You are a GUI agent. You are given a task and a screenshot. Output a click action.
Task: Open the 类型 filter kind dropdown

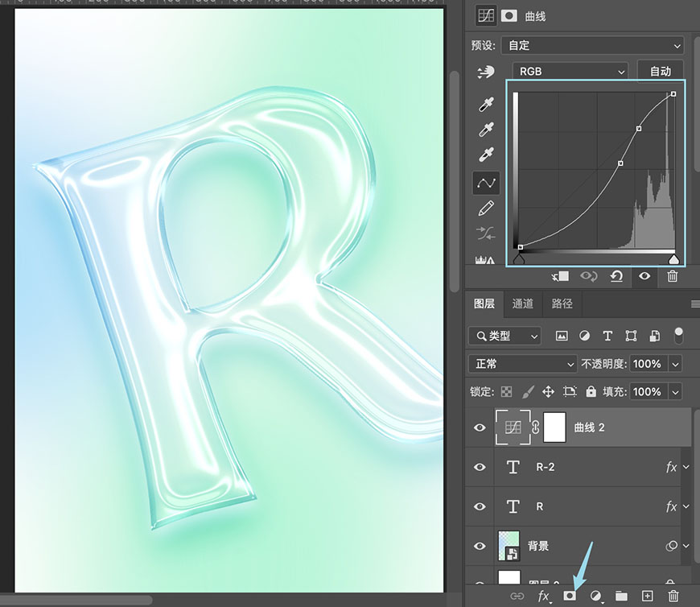(x=504, y=336)
